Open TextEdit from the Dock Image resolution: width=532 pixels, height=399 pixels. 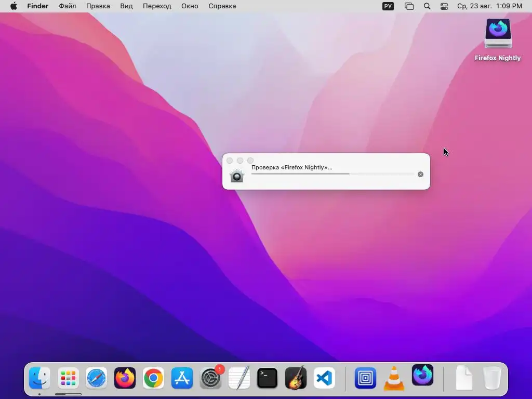[x=239, y=378]
